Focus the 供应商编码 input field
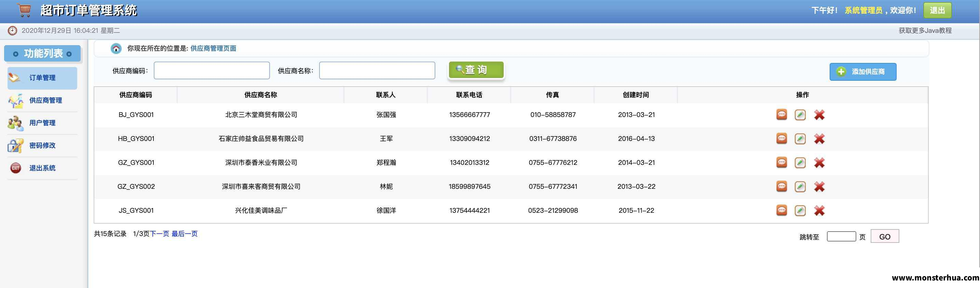This screenshot has height=288, width=980. click(212, 70)
